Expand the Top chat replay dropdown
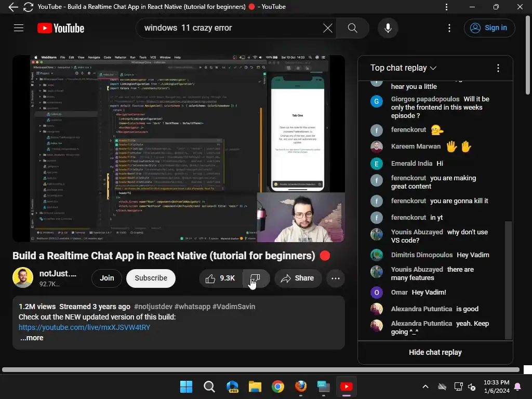Viewport: 532px width, 399px height. tap(403, 68)
